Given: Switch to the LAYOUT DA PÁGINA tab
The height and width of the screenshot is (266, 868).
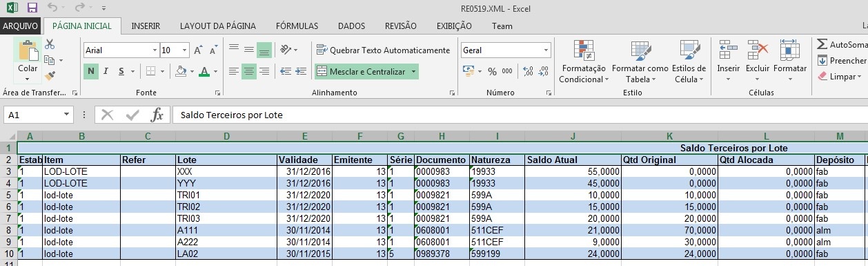Looking at the screenshot, I should coord(217,26).
